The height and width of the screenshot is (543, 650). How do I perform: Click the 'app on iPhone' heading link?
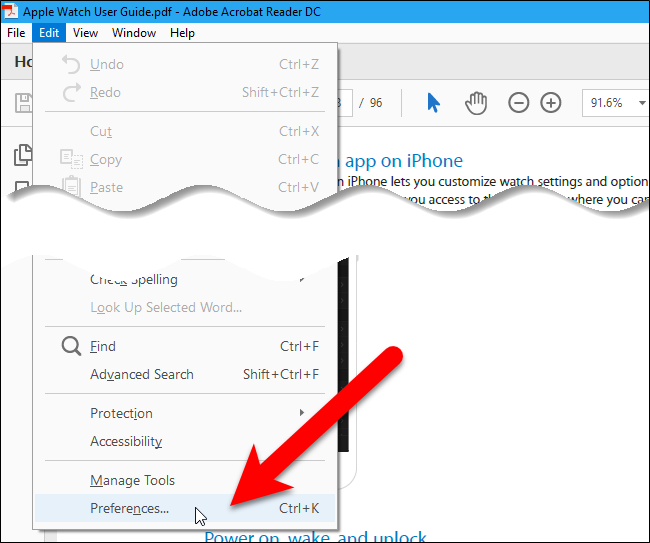[403, 161]
